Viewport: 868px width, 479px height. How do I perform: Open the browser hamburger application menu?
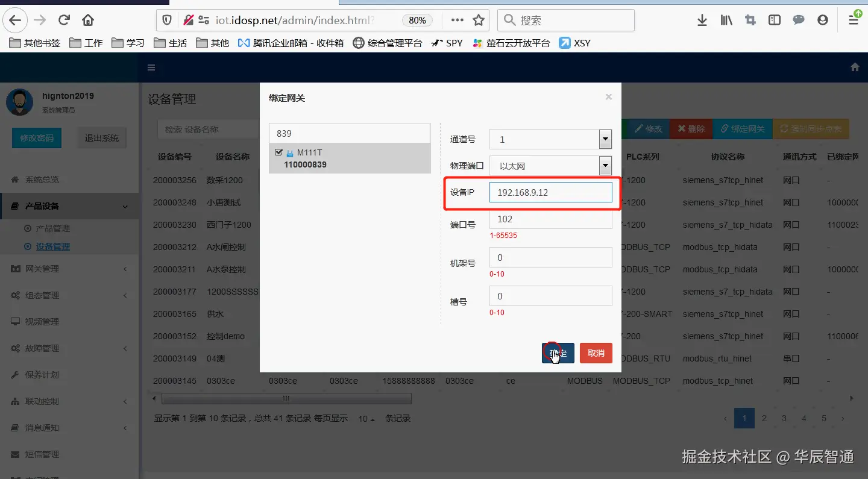tap(854, 20)
